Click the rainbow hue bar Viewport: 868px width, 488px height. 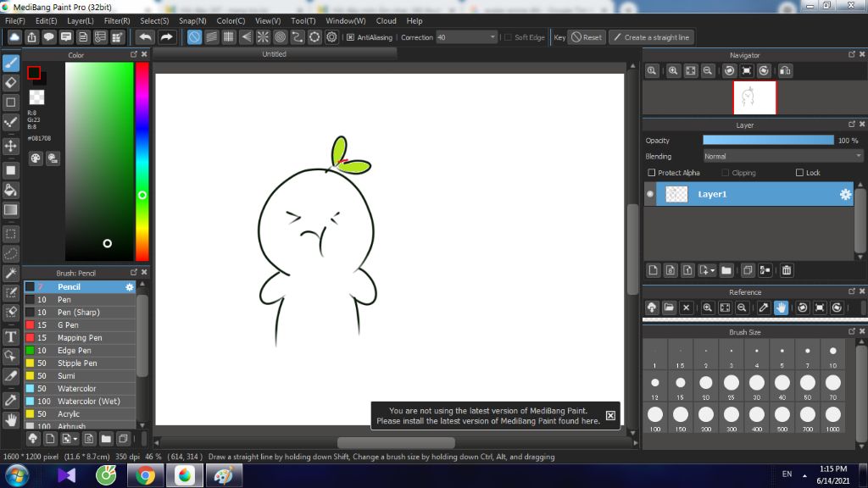pyautogui.click(x=142, y=161)
